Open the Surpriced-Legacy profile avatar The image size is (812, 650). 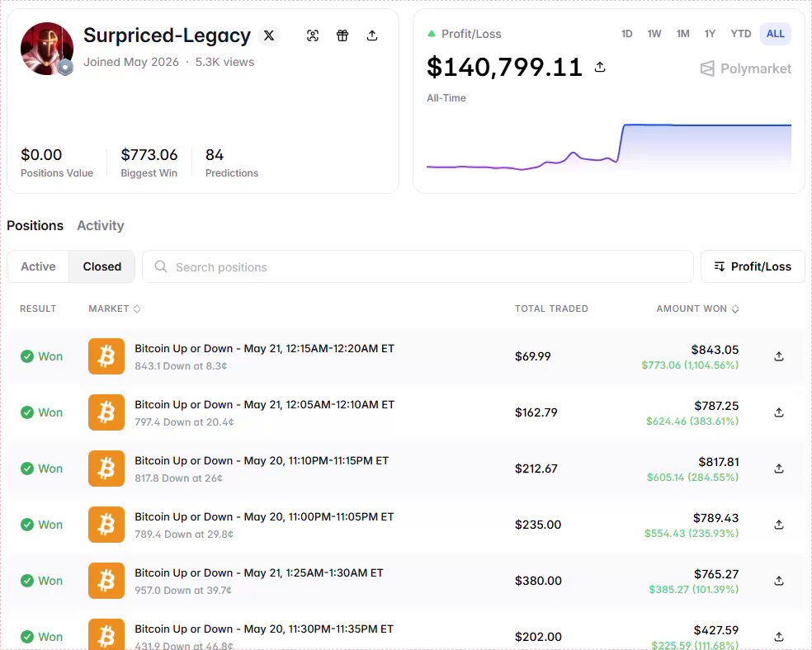pos(47,49)
